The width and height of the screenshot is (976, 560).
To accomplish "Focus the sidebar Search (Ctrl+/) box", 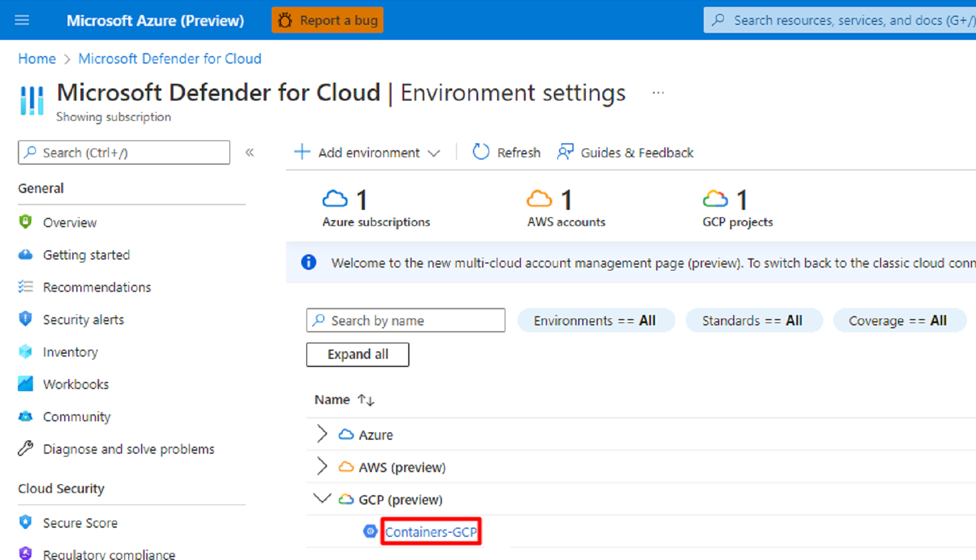I will [124, 153].
